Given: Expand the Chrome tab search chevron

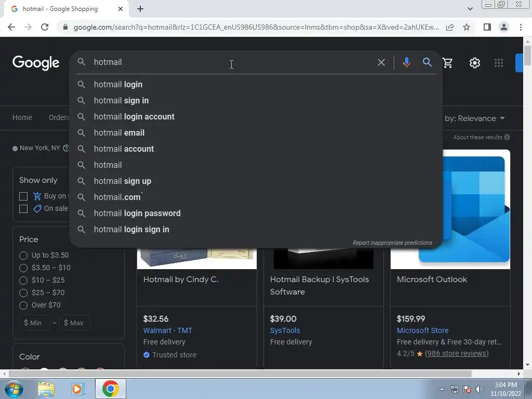Looking at the screenshot, I should click(x=470, y=9).
